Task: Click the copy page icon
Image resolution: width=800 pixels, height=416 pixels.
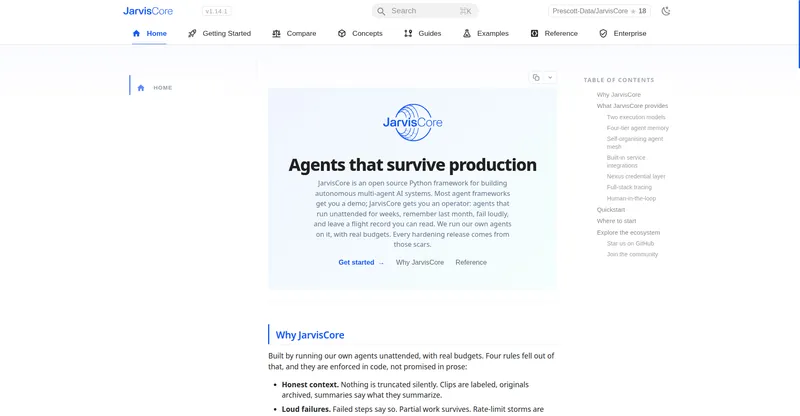Action: (x=536, y=78)
